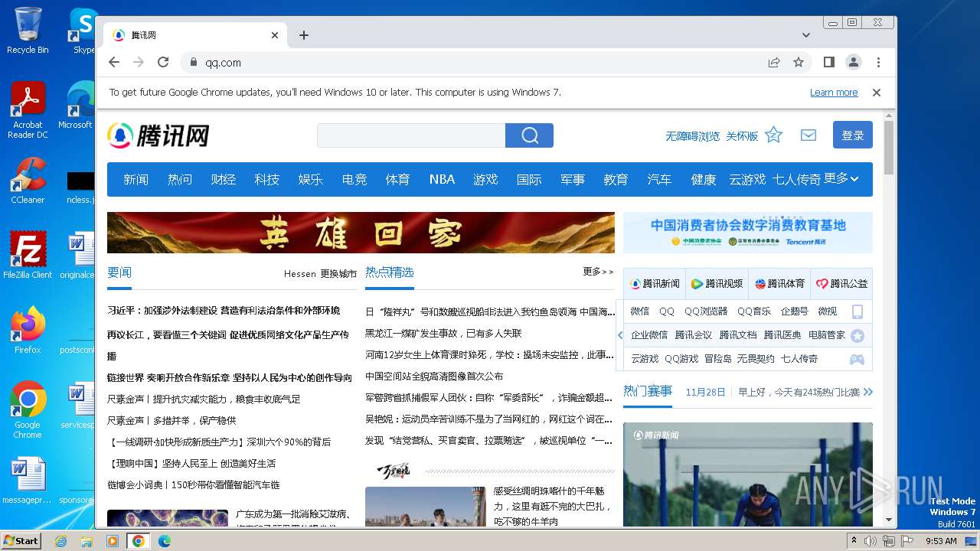Screen dimensions: 980x551
Task: Click the browser forward arrow
Action: pos(139,62)
